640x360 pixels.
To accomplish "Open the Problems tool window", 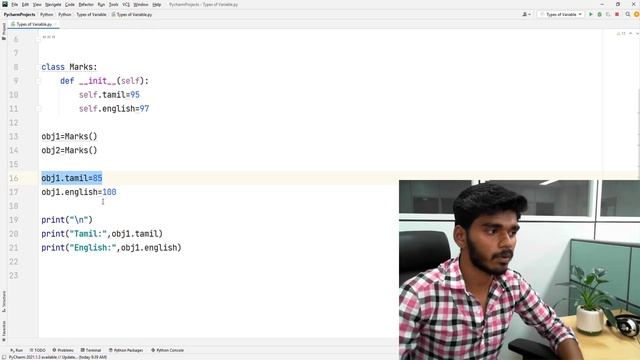I will tap(63, 350).
